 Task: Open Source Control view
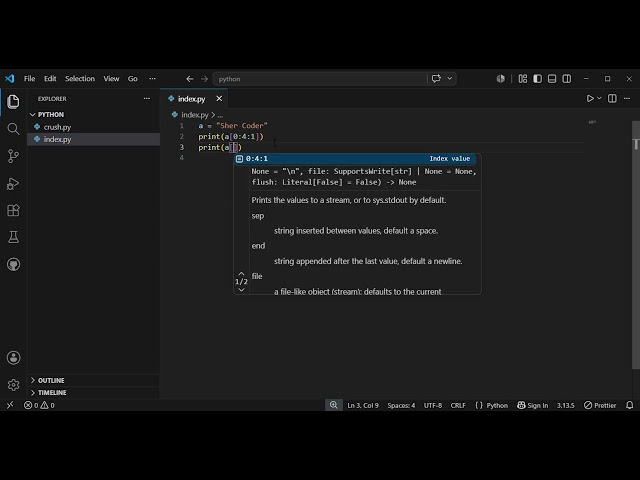pyautogui.click(x=13, y=156)
